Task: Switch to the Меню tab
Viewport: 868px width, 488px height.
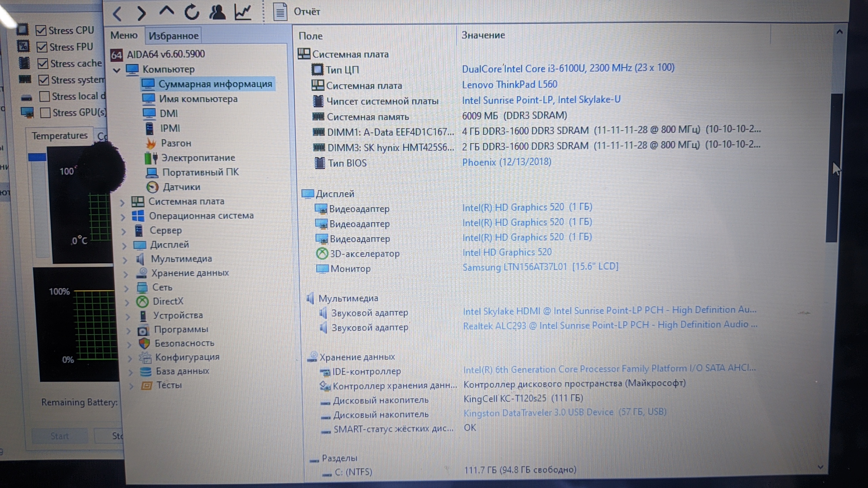Action: [x=124, y=35]
